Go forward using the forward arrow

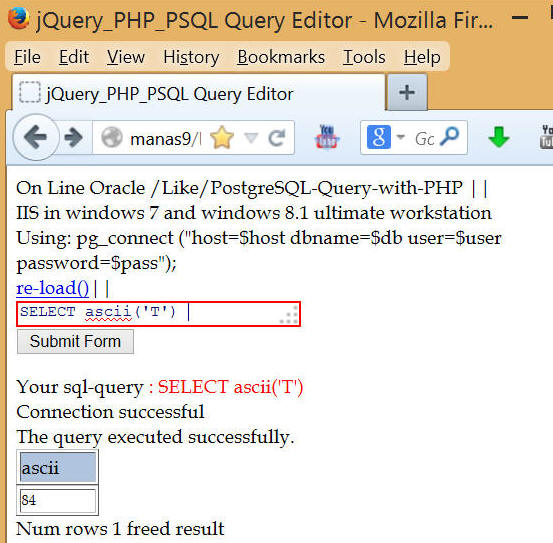tap(74, 138)
